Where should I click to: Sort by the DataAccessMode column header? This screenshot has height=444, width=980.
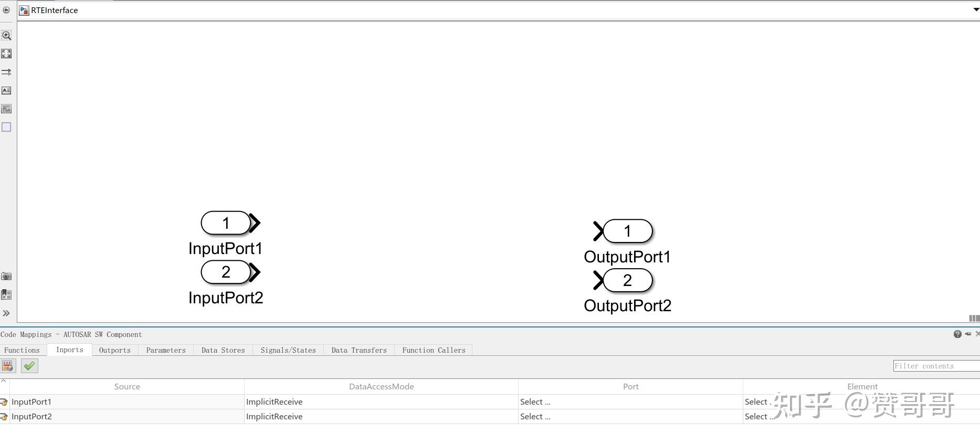click(381, 387)
